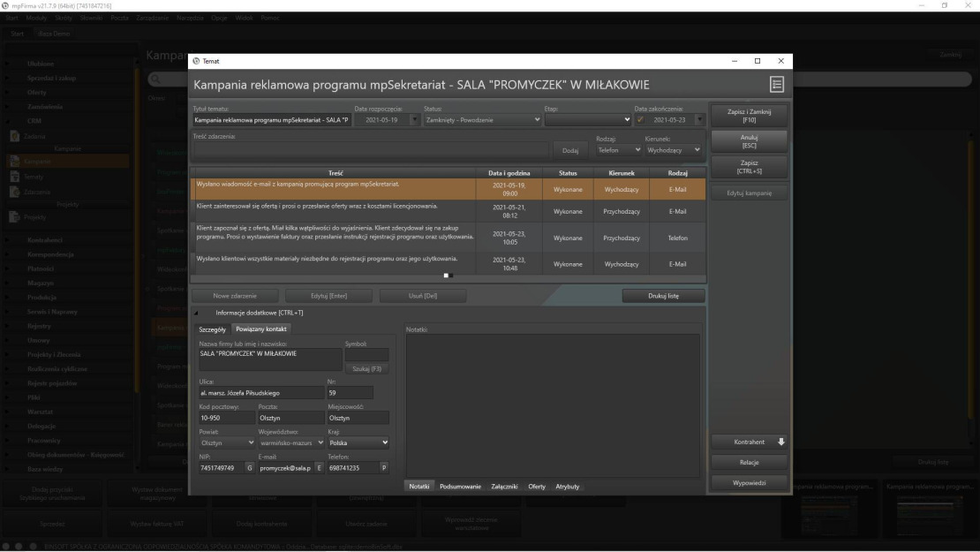
Task: Switch to the Szczegóły tab
Action: coord(212,329)
